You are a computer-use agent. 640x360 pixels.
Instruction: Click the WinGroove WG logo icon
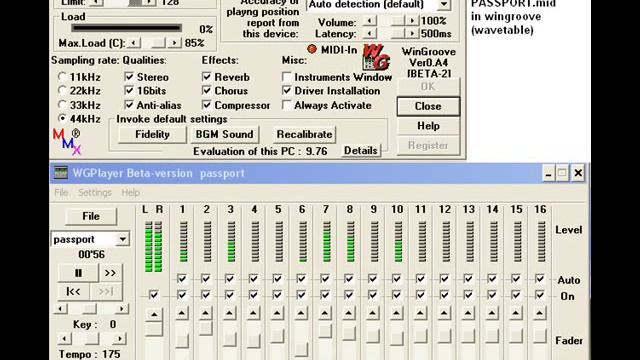(x=376, y=57)
